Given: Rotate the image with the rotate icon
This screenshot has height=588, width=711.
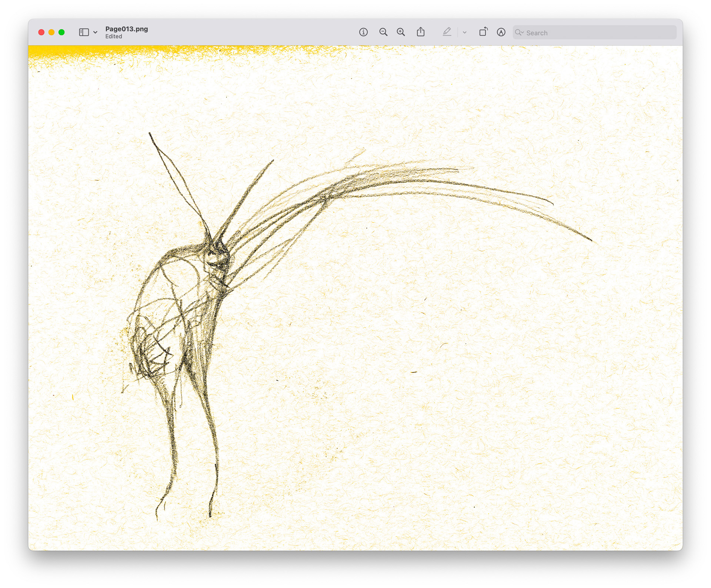Looking at the screenshot, I should [483, 32].
